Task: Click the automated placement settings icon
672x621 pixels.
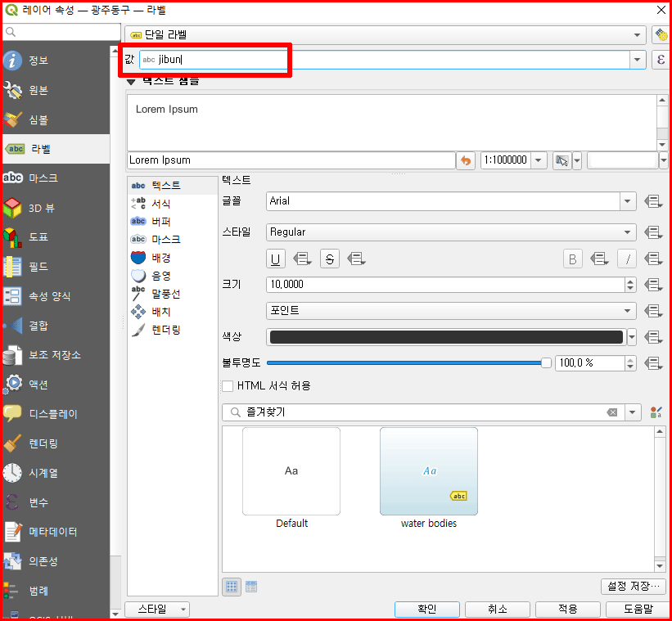Action: [661, 34]
